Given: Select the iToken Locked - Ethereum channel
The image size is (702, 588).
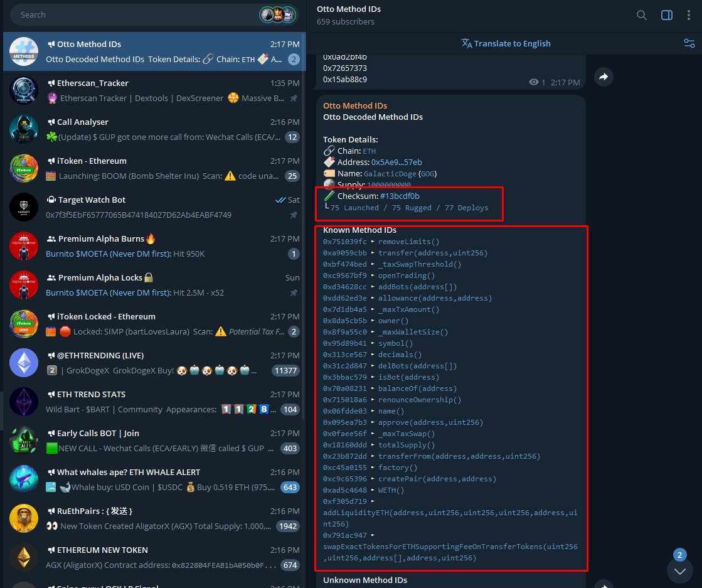Looking at the screenshot, I should coord(154,324).
